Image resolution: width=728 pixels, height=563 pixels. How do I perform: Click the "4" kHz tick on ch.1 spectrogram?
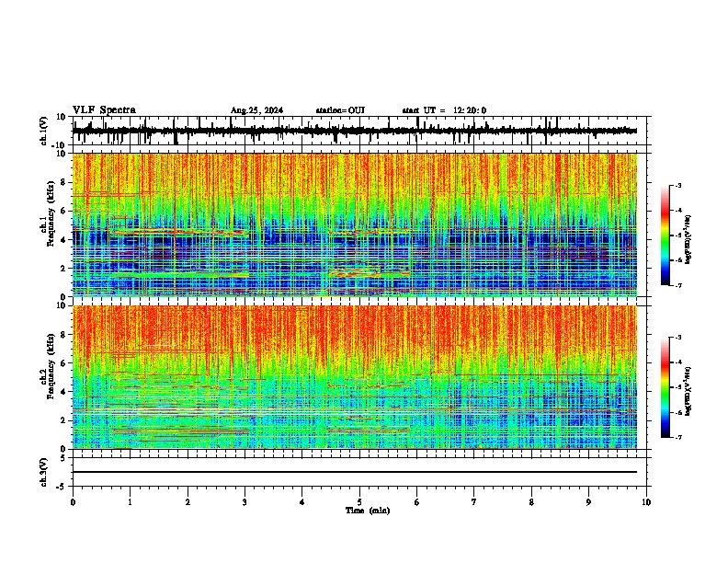pyautogui.click(x=64, y=240)
